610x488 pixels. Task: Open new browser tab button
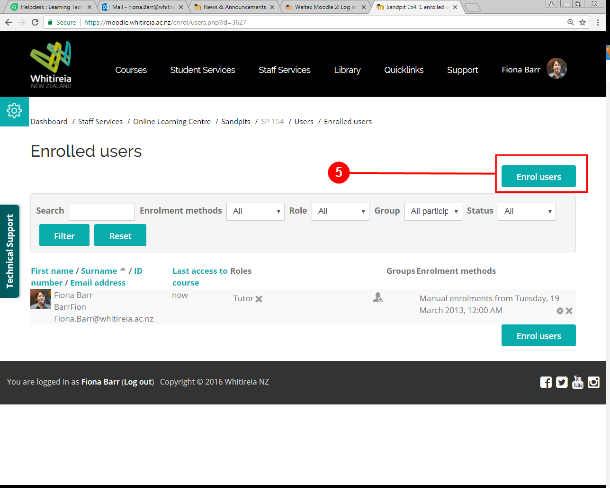pyautogui.click(x=473, y=7)
